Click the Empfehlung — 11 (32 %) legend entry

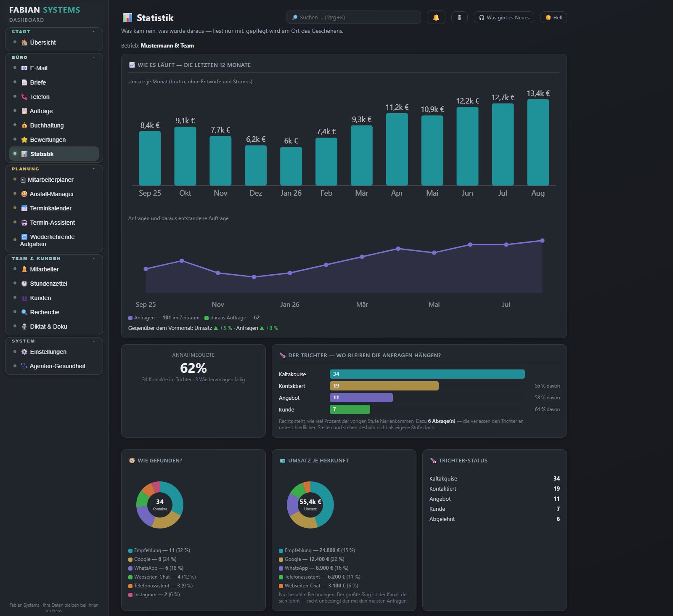pyautogui.click(x=159, y=550)
